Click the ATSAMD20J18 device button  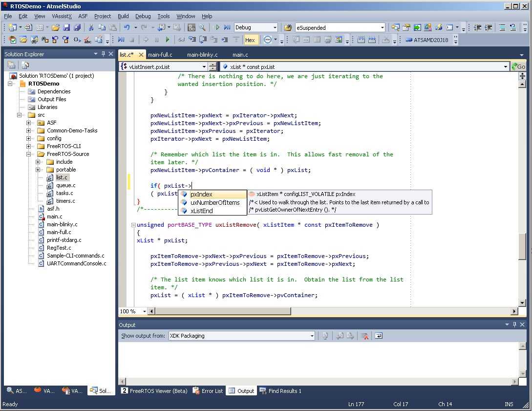tap(427, 40)
